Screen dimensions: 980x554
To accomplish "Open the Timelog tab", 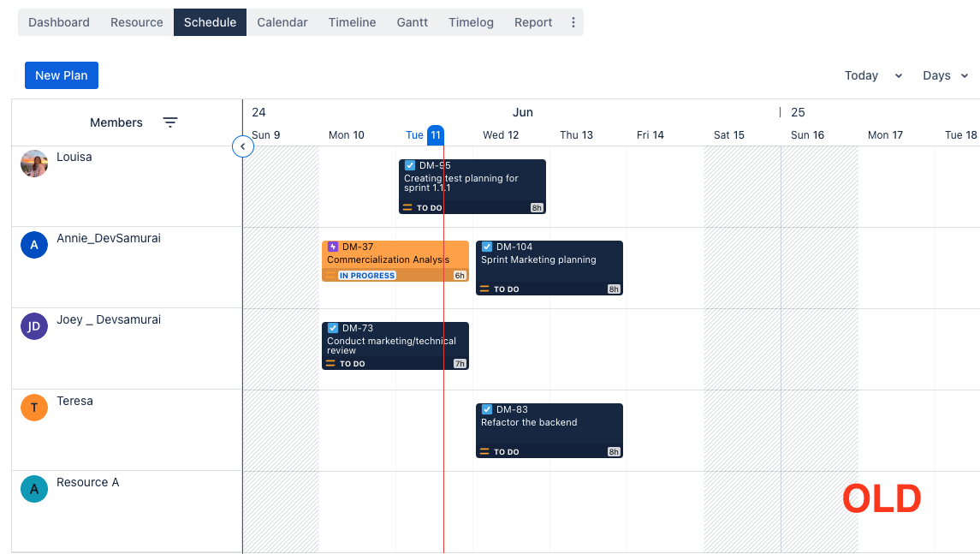I will click(x=471, y=22).
